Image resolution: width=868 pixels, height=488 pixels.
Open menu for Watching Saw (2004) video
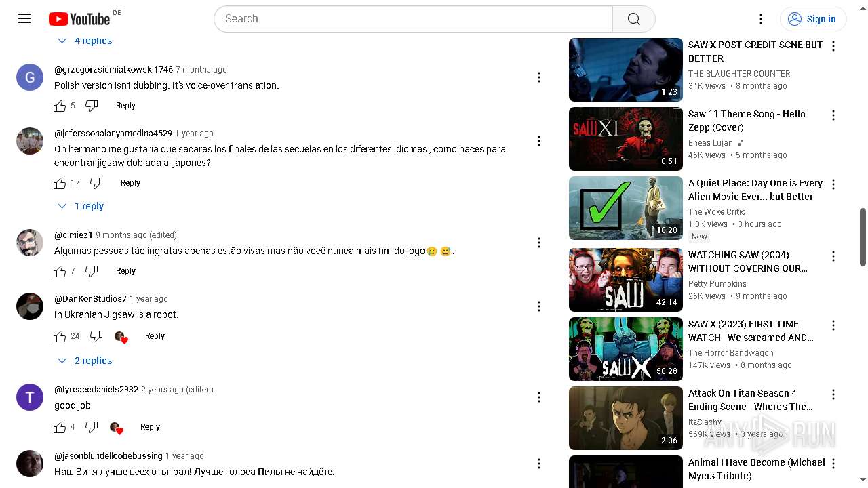[833, 256]
